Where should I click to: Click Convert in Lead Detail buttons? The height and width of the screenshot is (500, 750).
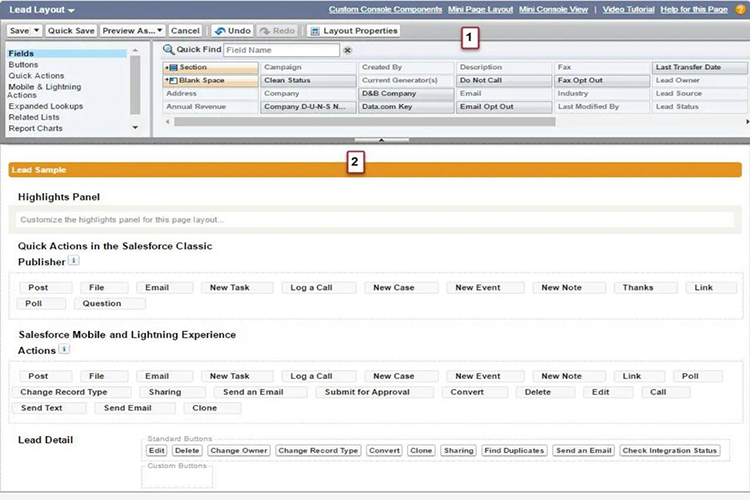pos(384,451)
